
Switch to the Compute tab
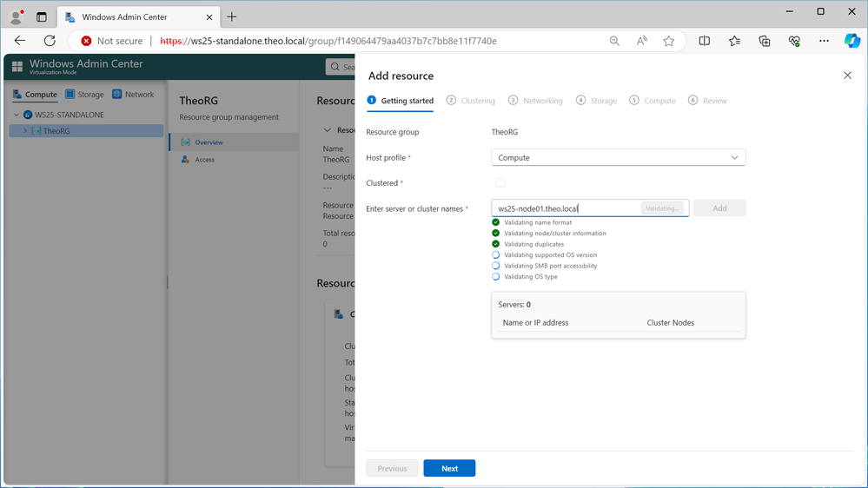35,95
